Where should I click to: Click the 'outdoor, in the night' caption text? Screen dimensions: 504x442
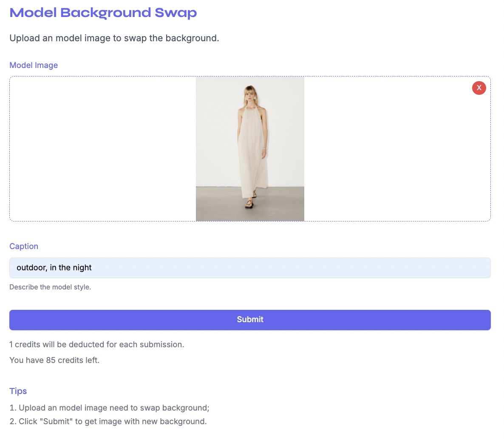tap(54, 267)
